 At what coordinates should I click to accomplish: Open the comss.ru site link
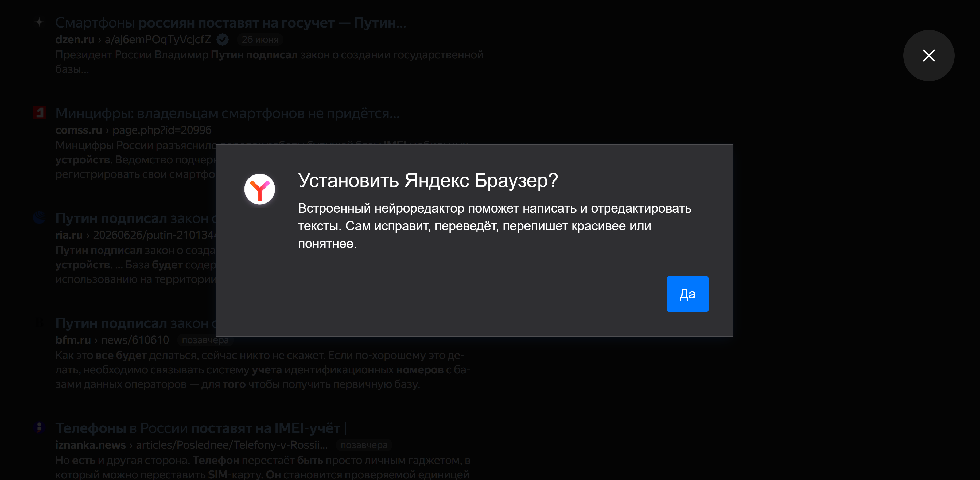[x=79, y=130]
